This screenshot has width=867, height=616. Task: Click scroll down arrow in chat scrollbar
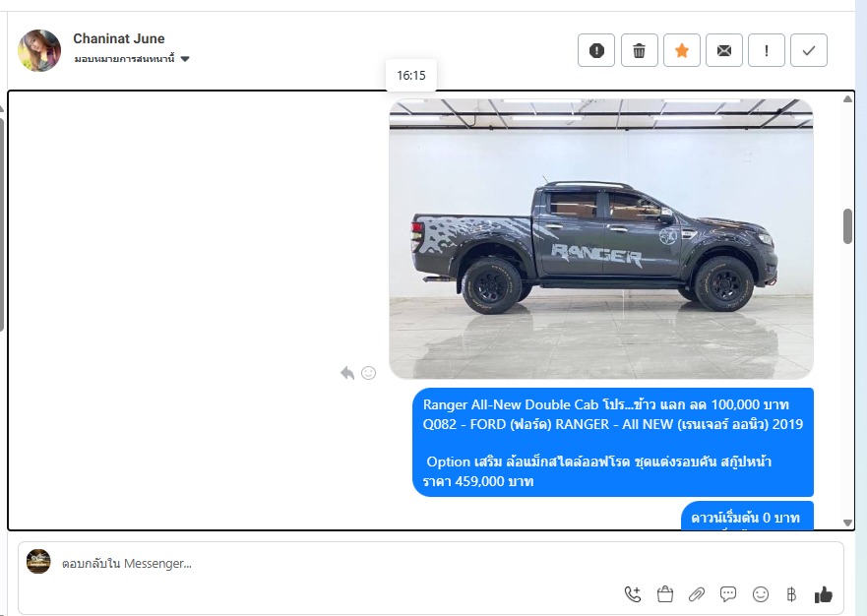(x=847, y=523)
